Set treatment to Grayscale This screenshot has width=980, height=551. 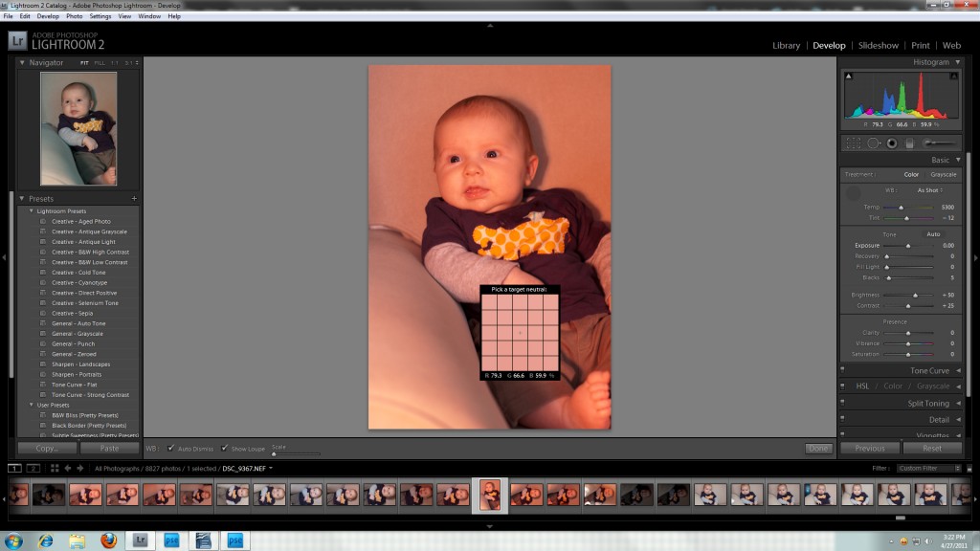pyautogui.click(x=943, y=174)
